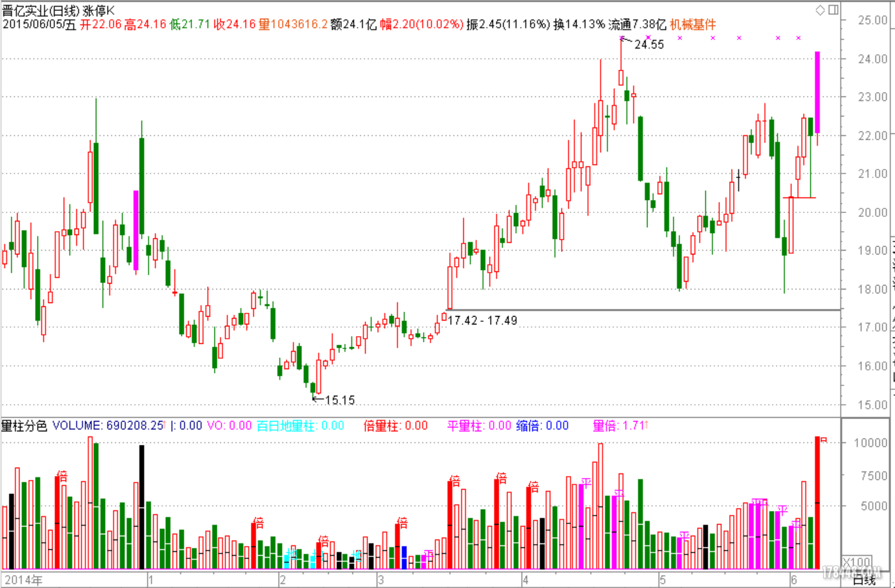Click the 百日地量柱: 0.00 readout

[300, 425]
